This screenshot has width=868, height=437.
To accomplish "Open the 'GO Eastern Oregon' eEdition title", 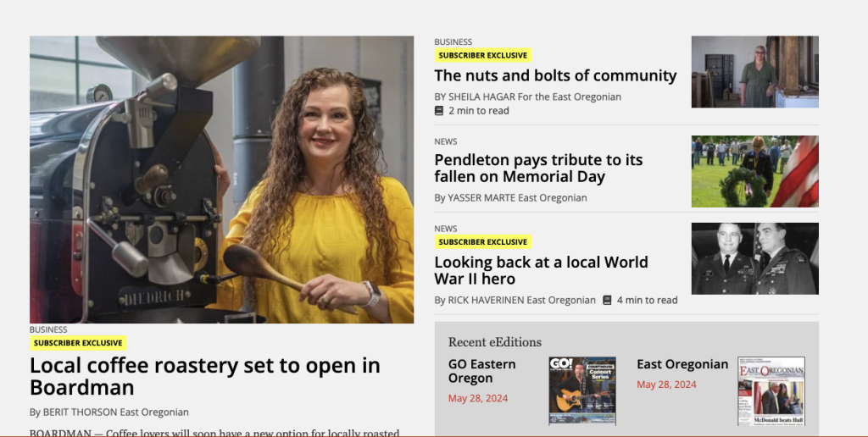I will click(x=481, y=371).
